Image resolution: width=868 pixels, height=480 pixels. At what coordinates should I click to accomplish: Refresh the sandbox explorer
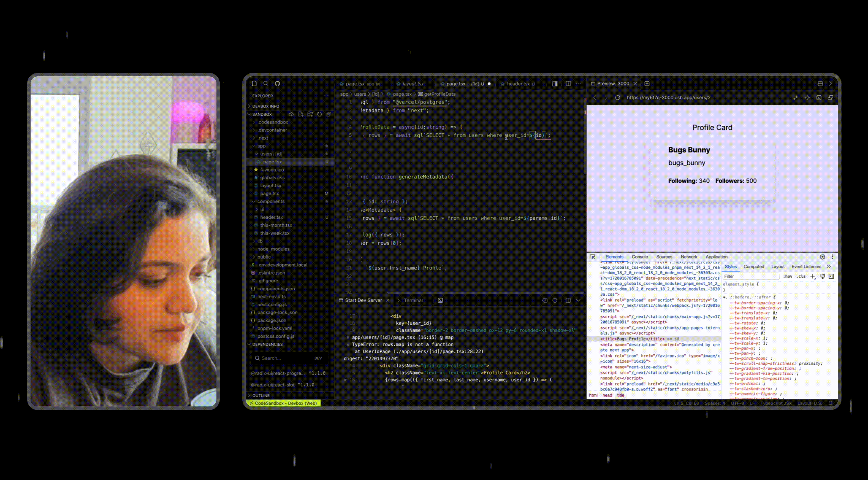(x=319, y=114)
